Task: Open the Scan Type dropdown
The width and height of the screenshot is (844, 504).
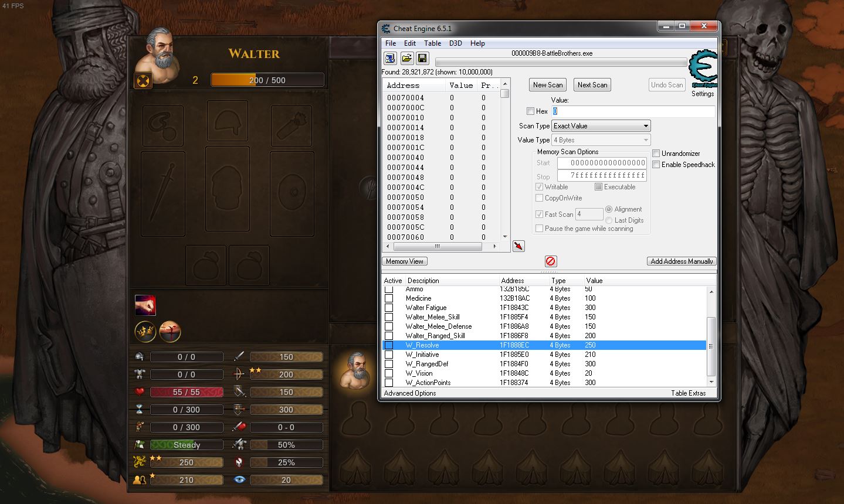Action: [x=601, y=126]
